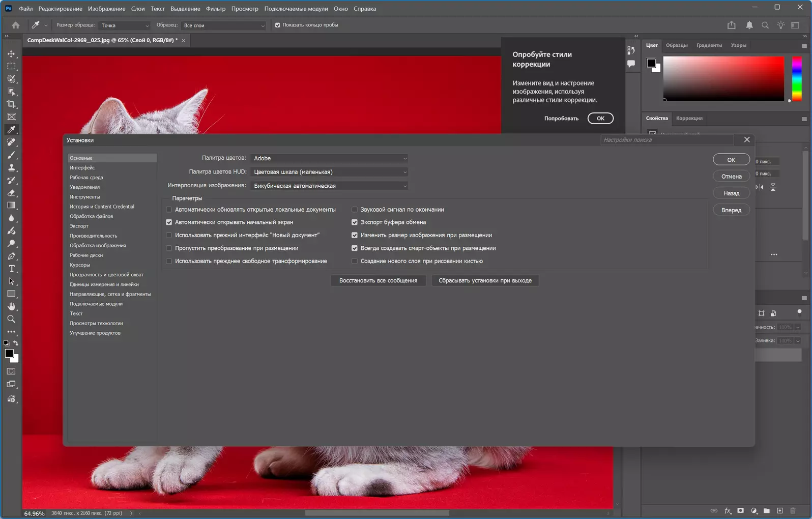Click the rainbow hue slider strip
The width and height of the screenshot is (812, 519).
click(797, 79)
